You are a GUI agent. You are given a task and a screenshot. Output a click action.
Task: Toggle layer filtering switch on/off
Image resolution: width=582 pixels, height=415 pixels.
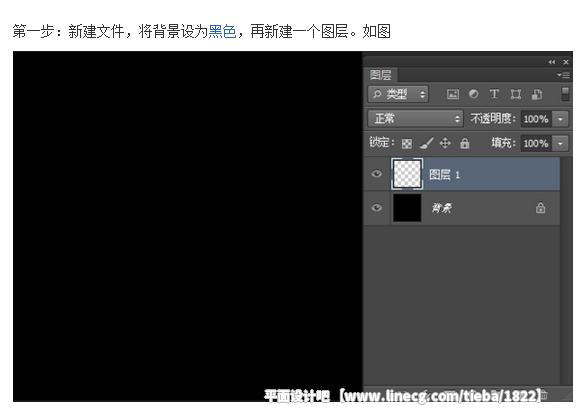(565, 94)
